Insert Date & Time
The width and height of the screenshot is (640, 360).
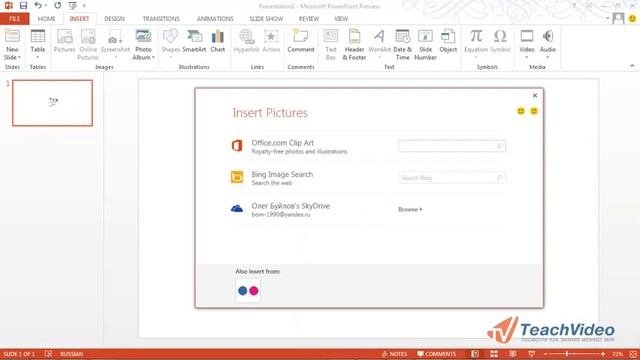coord(402,45)
